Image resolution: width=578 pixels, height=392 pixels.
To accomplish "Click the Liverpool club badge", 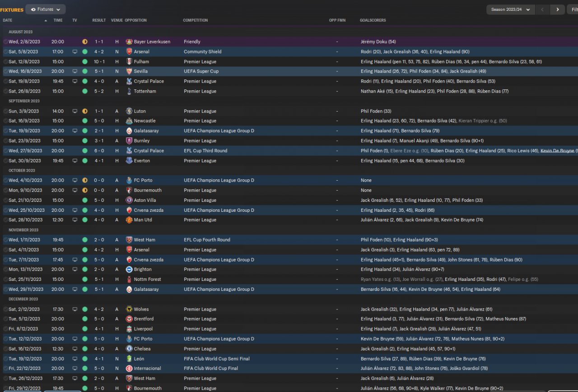I will [x=129, y=329].
